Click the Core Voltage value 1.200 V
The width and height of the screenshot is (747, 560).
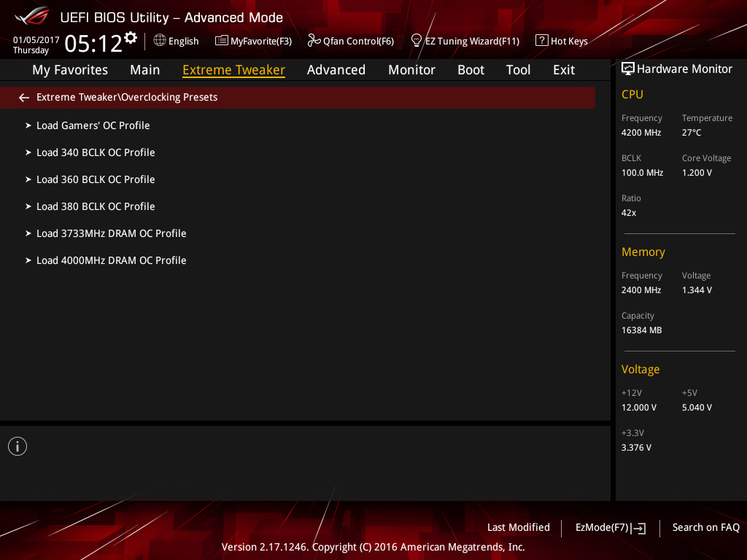pyautogui.click(x=697, y=172)
